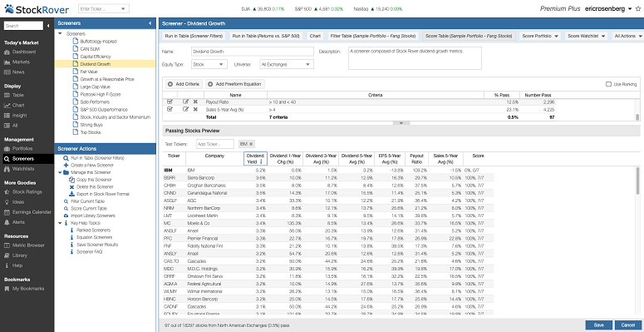The width and height of the screenshot is (644, 332).
Task: Enable the Use Ranking checkbox
Action: pos(608,84)
